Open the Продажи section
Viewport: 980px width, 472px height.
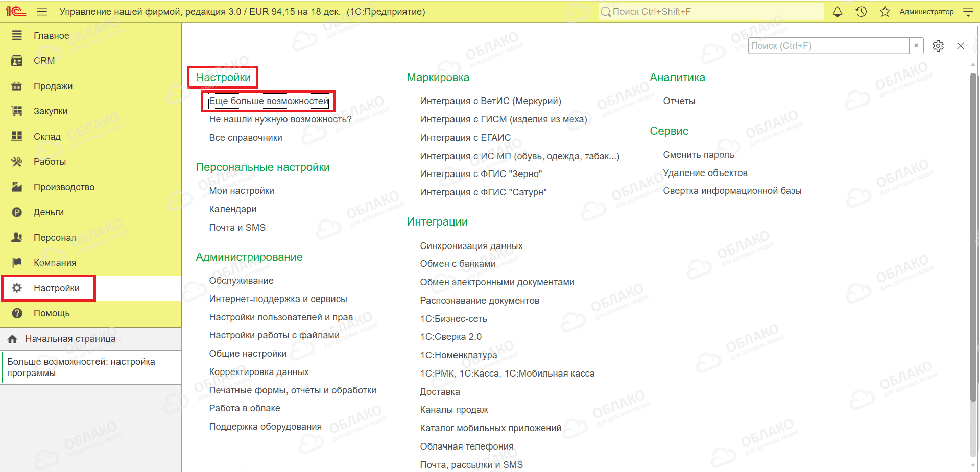[53, 86]
